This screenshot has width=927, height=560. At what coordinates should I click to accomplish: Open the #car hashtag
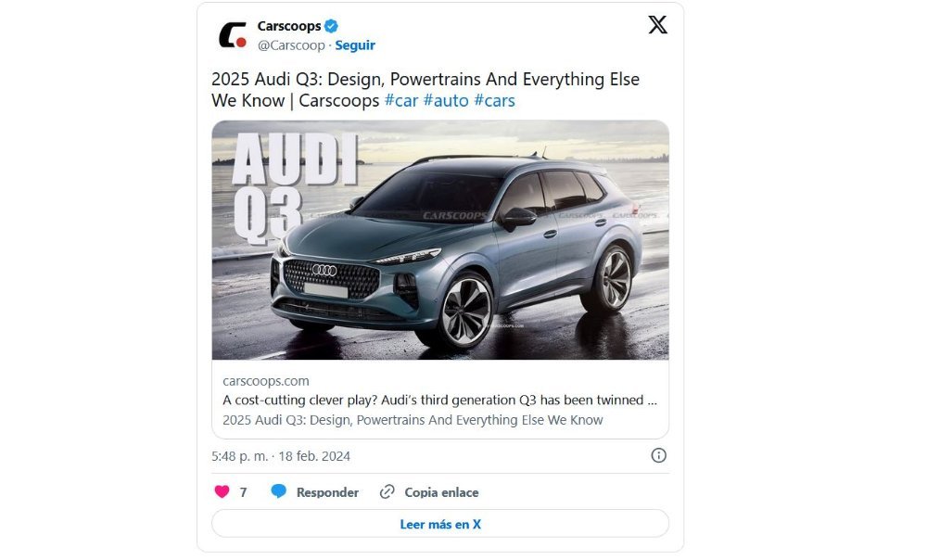click(x=401, y=100)
